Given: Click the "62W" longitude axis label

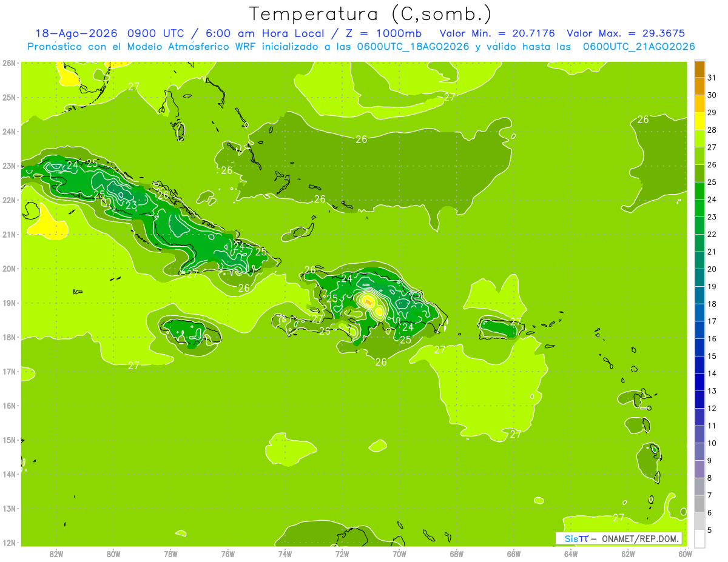Looking at the screenshot, I should [628, 554].
